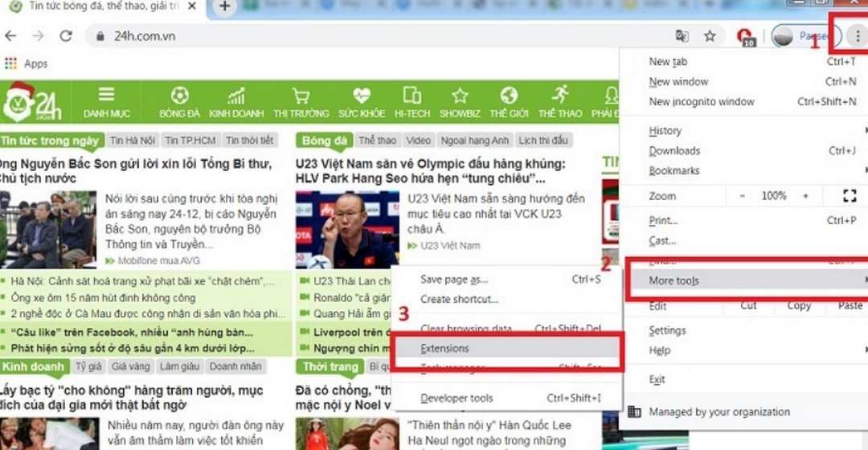Increase zoom with plus button
The height and width of the screenshot is (450, 868).
pos(805,196)
